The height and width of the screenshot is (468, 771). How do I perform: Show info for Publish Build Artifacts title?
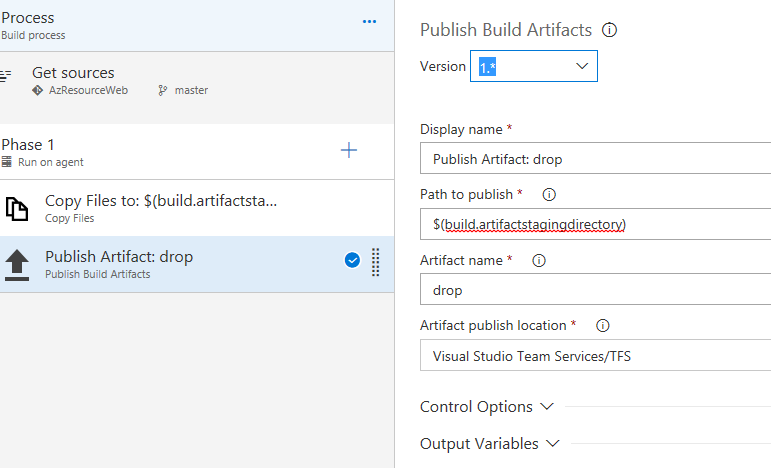[609, 30]
